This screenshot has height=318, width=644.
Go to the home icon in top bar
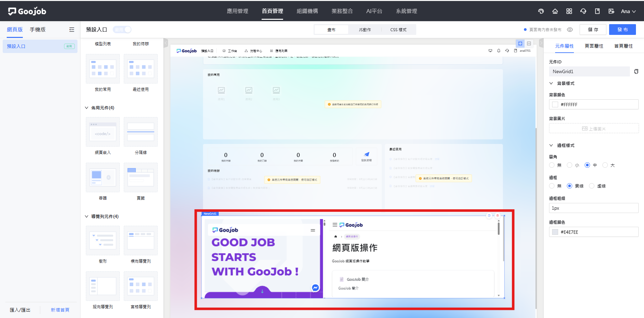[555, 11]
